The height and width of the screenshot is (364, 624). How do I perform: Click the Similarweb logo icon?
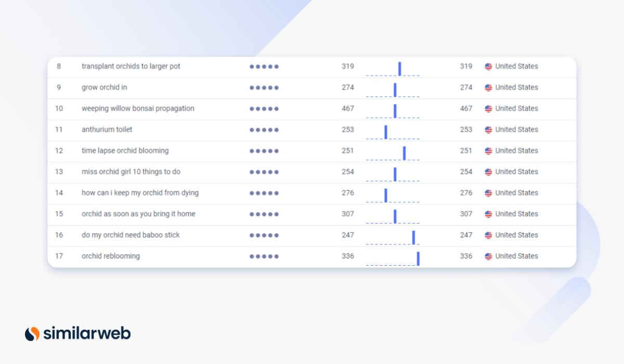click(x=32, y=333)
